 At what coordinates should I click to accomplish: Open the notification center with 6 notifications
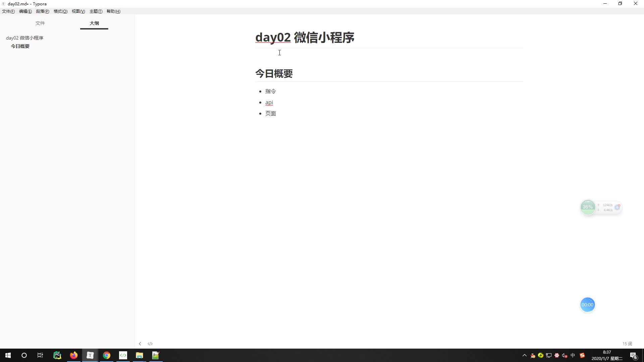[x=634, y=355]
